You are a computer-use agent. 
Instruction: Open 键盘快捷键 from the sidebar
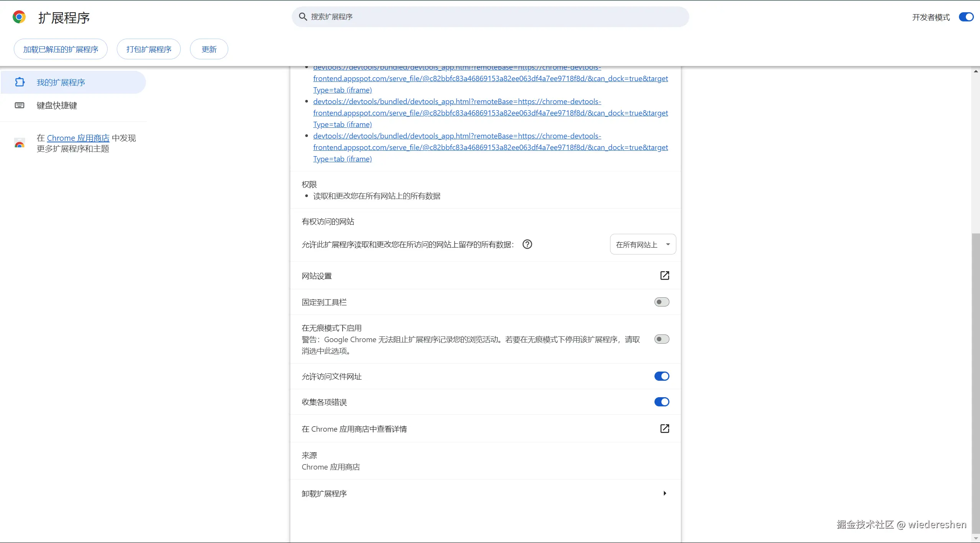click(57, 105)
